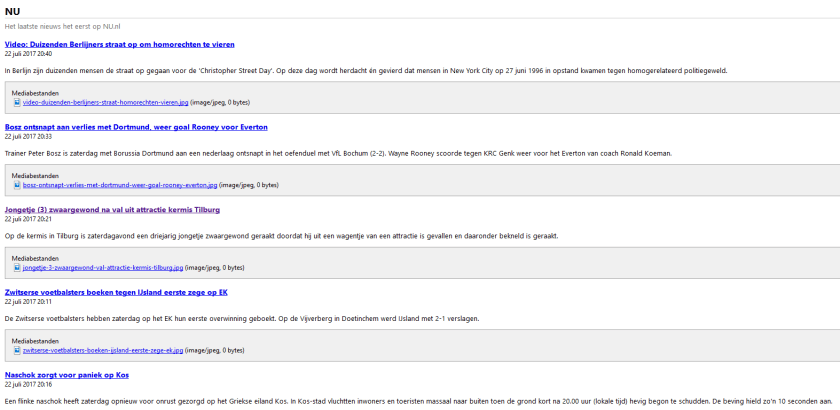Image resolution: width=840 pixels, height=410 pixels.
Task: Click the image file icon for video-duizenden-berlijners attachment
Action: (x=16, y=102)
